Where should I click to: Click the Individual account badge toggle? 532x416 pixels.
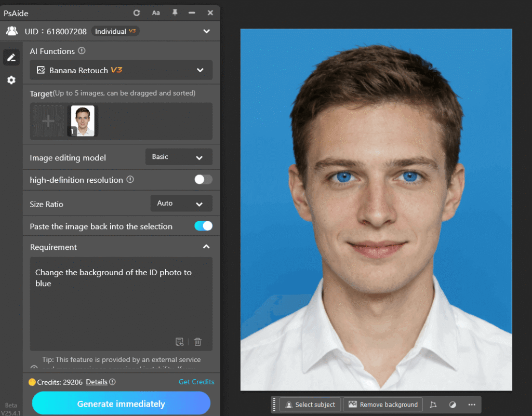[x=115, y=31]
